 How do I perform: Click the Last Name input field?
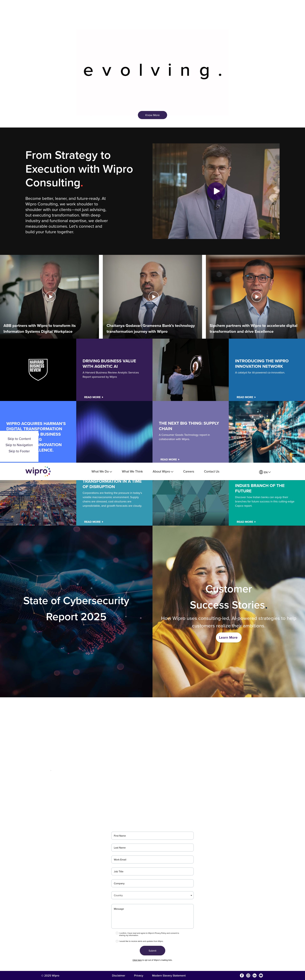tap(152, 847)
